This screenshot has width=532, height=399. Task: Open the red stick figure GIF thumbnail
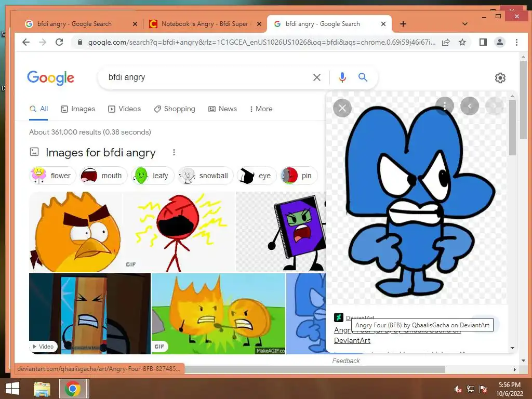[x=179, y=232]
